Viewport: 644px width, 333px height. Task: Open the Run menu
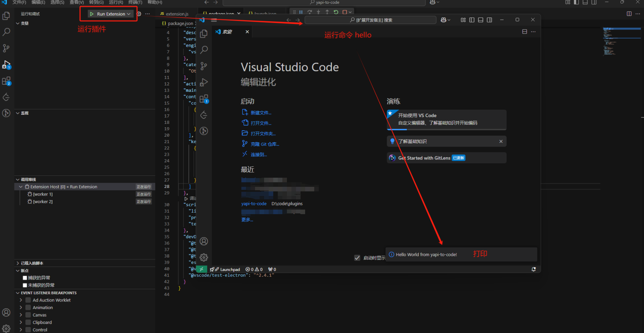116,2
